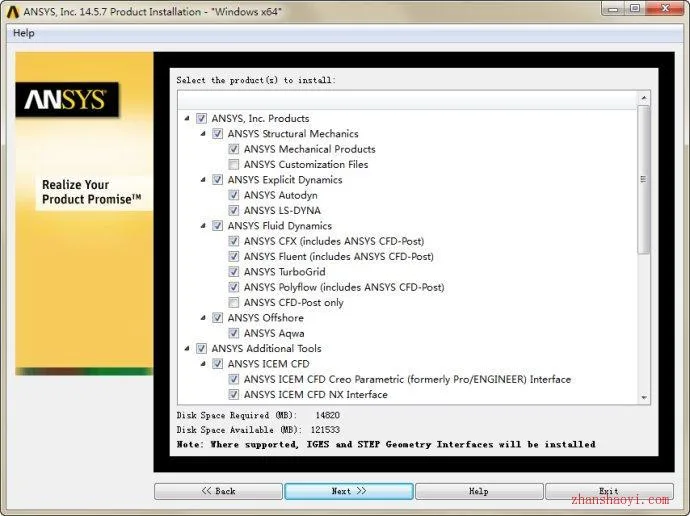The width and height of the screenshot is (690, 516).
Task: Uncheck the ANSYS Aqwa checkbox
Action: tap(234, 333)
